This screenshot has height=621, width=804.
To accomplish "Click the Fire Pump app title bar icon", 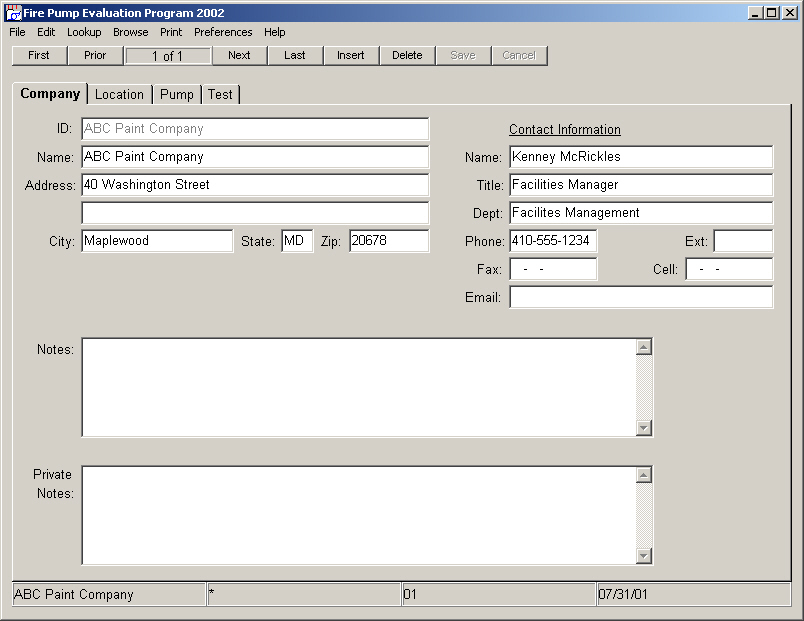I will click(13, 13).
